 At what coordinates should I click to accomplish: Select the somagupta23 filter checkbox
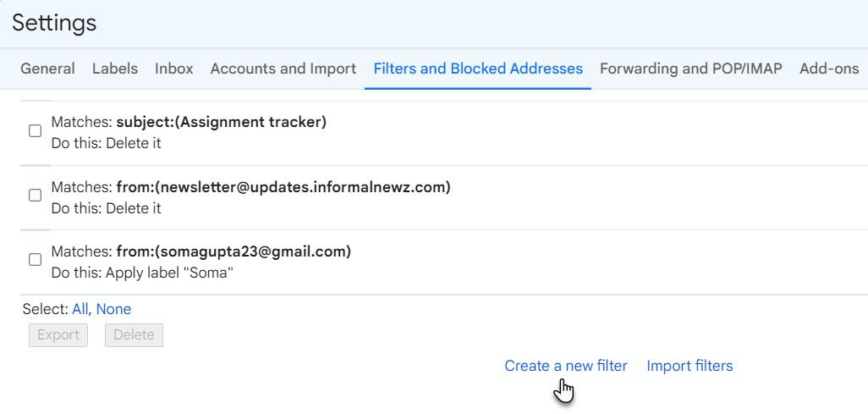click(x=36, y=260)
